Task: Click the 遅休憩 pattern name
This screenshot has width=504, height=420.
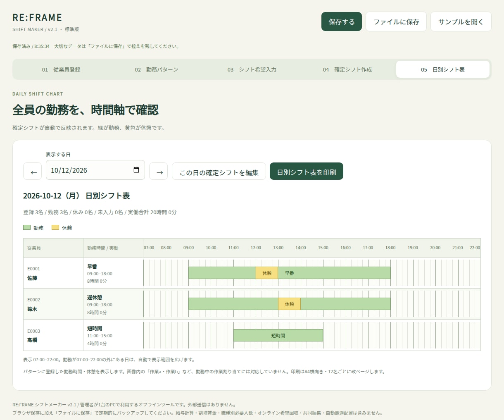Action: click(95, 298)
